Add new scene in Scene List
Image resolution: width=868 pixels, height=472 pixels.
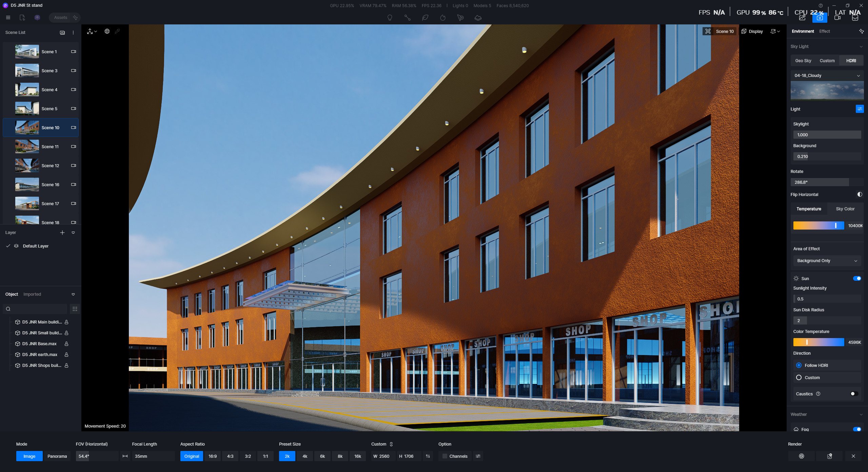coord(62,33)
